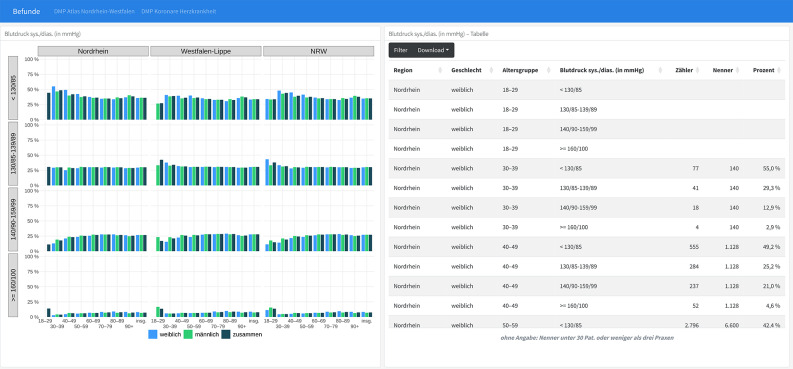793x369 pixels.
Task: Click the zusammen dark legend swatch
Action: coord(226,334)
